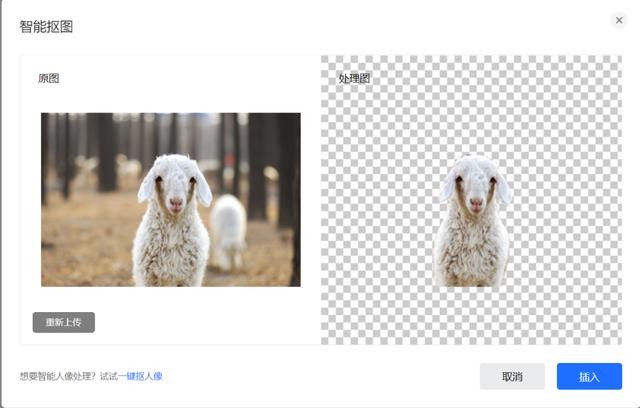Insert the cutout using the 插入 button
The width and height of the screenshot is (640, 408).
(x=589, y=376)
